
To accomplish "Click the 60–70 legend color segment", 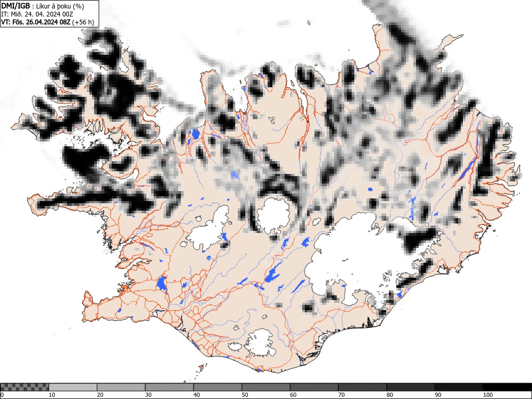I will click(x=314, y=387).
